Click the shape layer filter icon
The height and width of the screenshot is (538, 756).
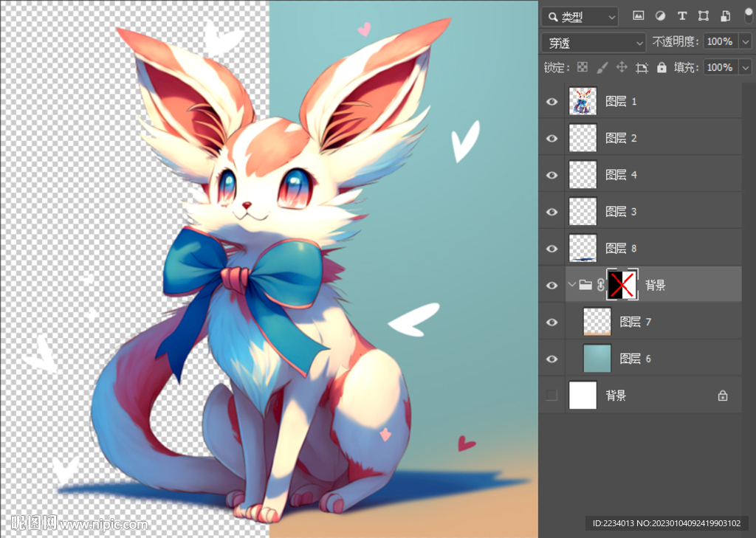[703, 15]
